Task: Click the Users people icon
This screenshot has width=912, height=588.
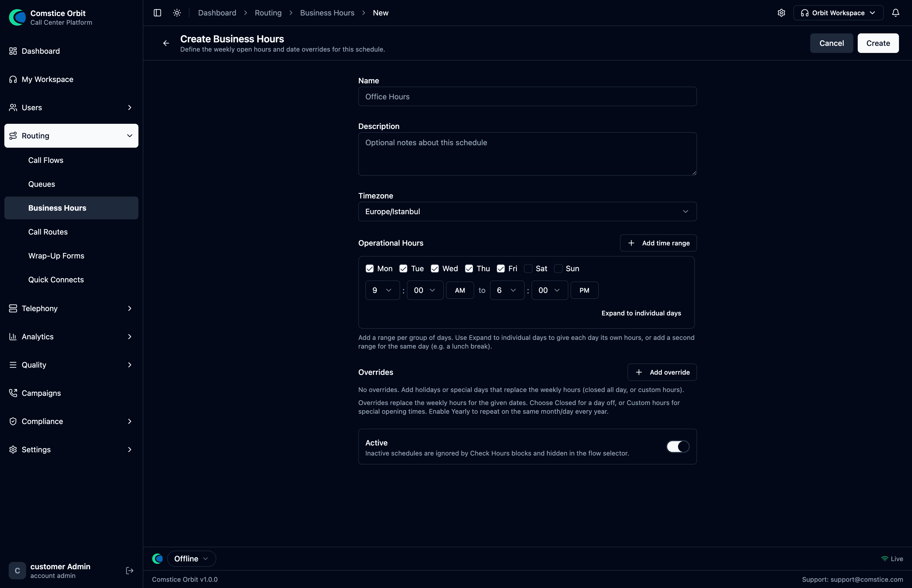Action: [13, 107]
